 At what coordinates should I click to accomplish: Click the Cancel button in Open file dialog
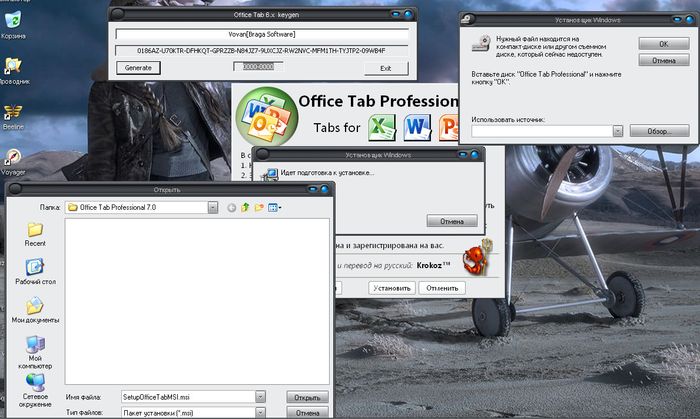[x=307, y=413]
